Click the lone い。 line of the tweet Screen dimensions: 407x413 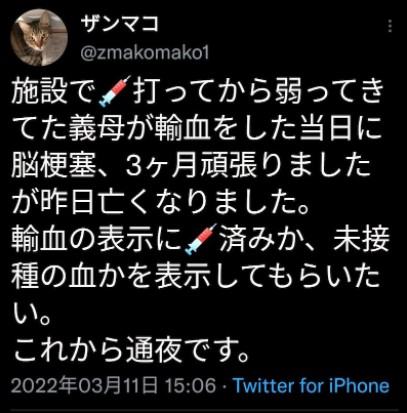click(31, 314)
